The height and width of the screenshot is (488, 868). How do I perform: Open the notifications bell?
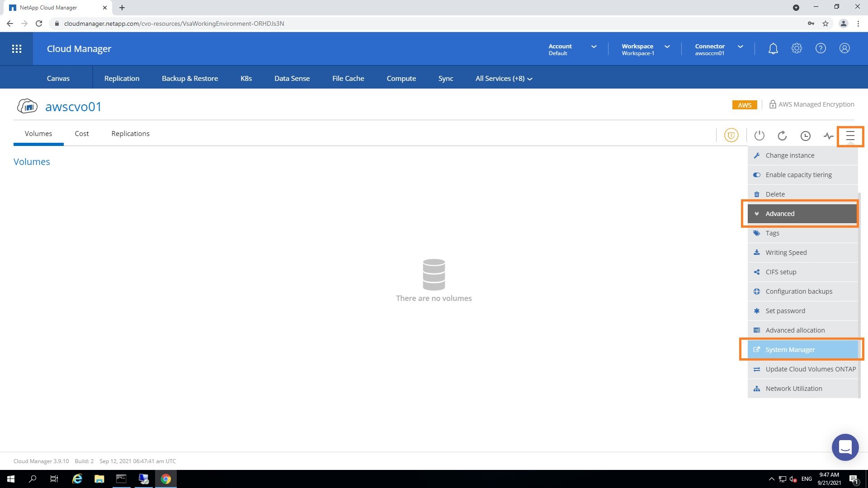pyautogui.click(x=773, y=48)
